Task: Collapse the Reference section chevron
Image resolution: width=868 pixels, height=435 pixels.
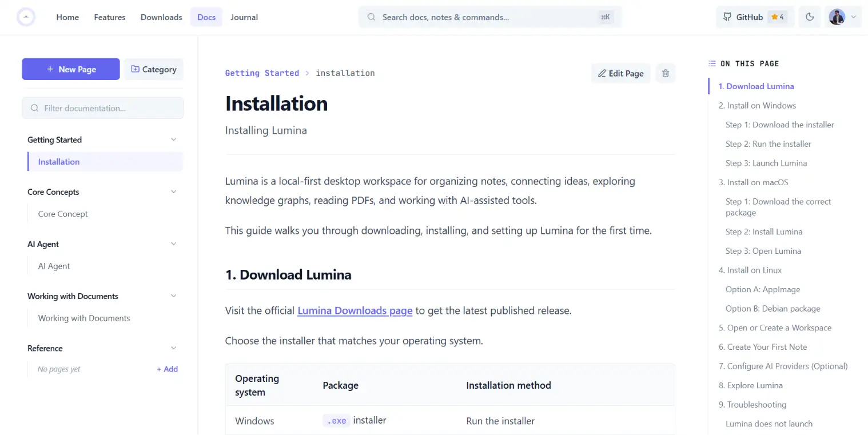Action: point(174,348)
